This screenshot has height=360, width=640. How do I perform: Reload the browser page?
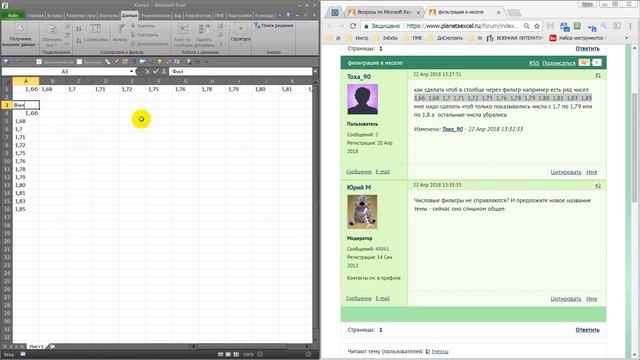(x=353, y=26)
